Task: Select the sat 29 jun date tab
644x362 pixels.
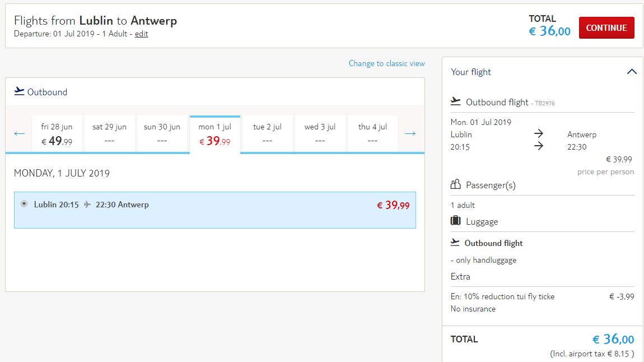Action: pyautogui.click(x=109, y=134)
